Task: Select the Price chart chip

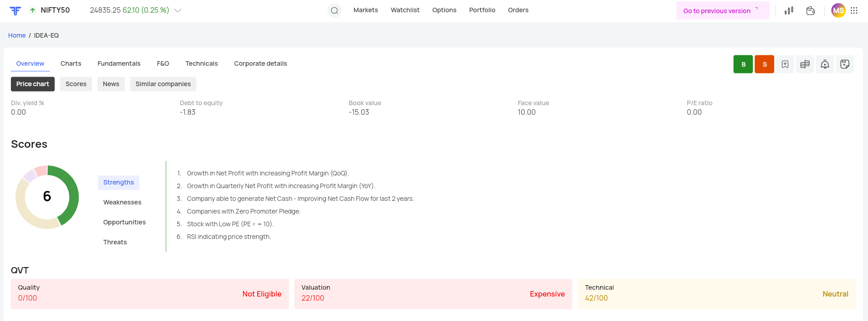Action: pos(33,84)
